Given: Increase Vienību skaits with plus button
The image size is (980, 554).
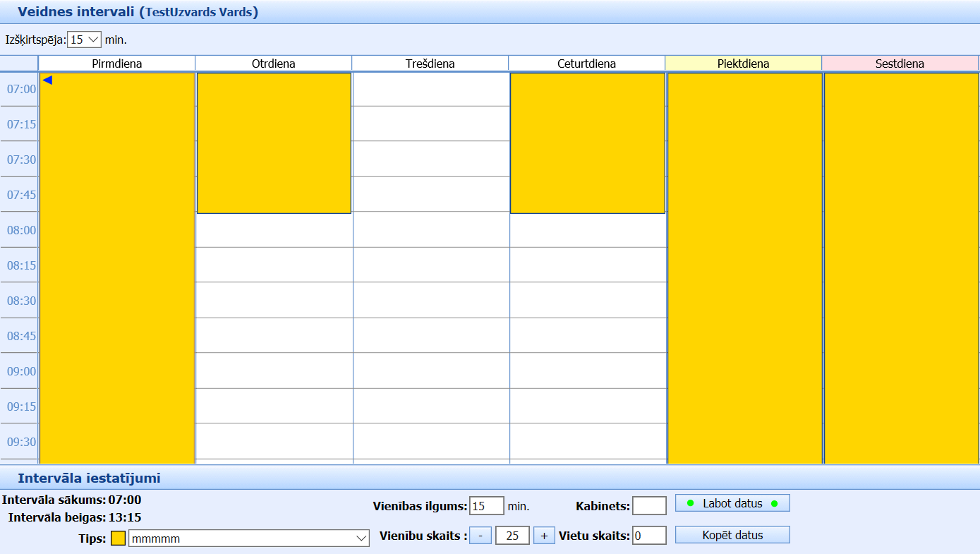Looking at the screenshot, I should tap(543, 536).
